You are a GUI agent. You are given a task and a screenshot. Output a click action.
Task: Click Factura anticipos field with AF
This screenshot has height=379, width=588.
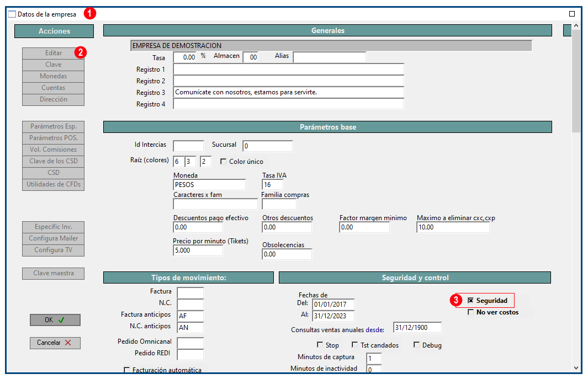click(190, 316)
